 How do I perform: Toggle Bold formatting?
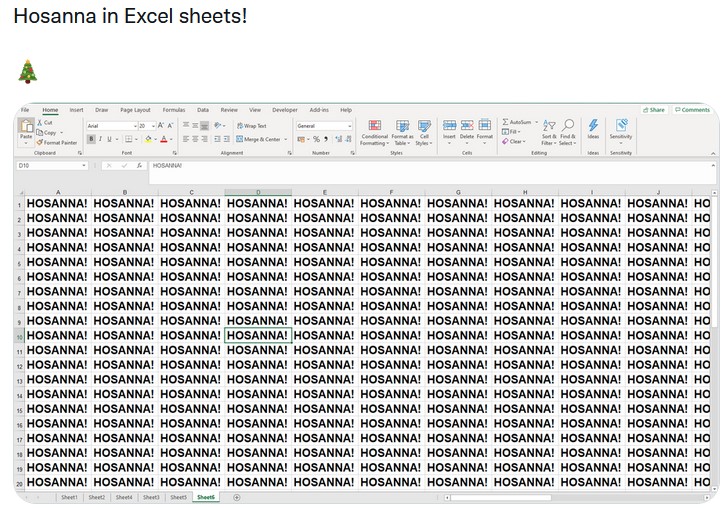pos(91,139)
